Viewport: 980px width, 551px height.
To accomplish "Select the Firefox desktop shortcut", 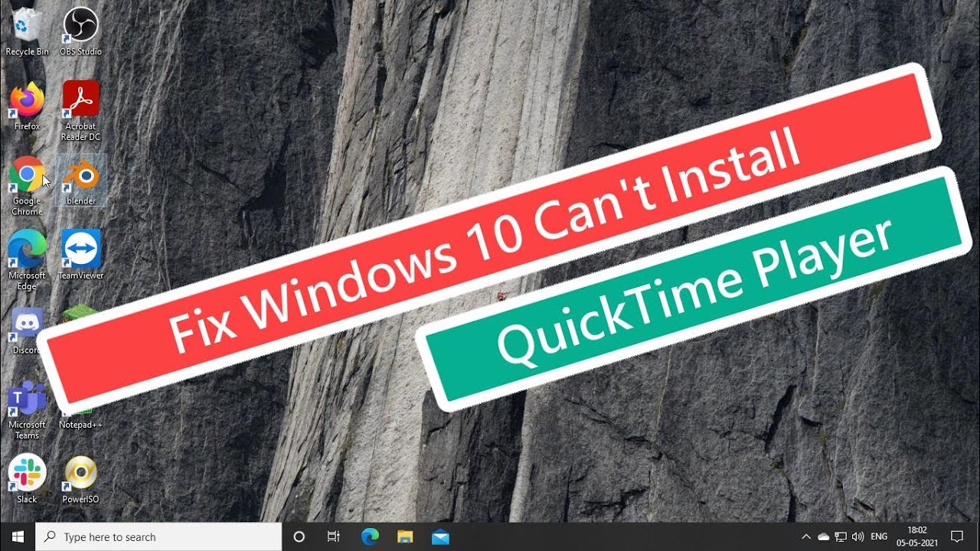I will click(27, 106).
